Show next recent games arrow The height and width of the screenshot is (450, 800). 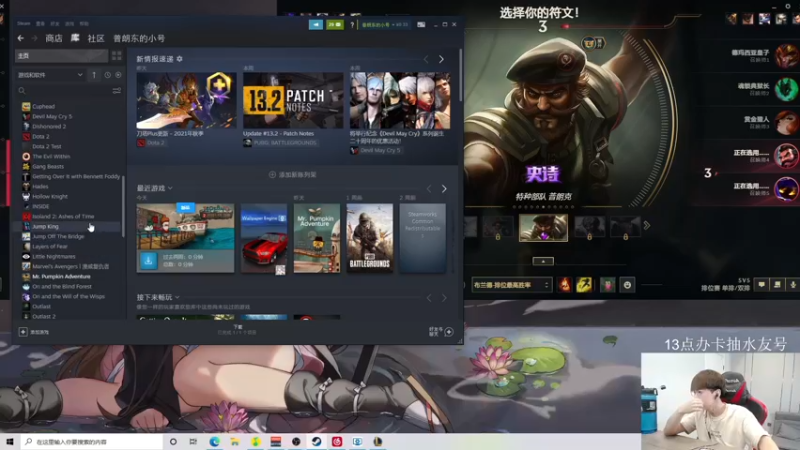(x=444, y=189)
